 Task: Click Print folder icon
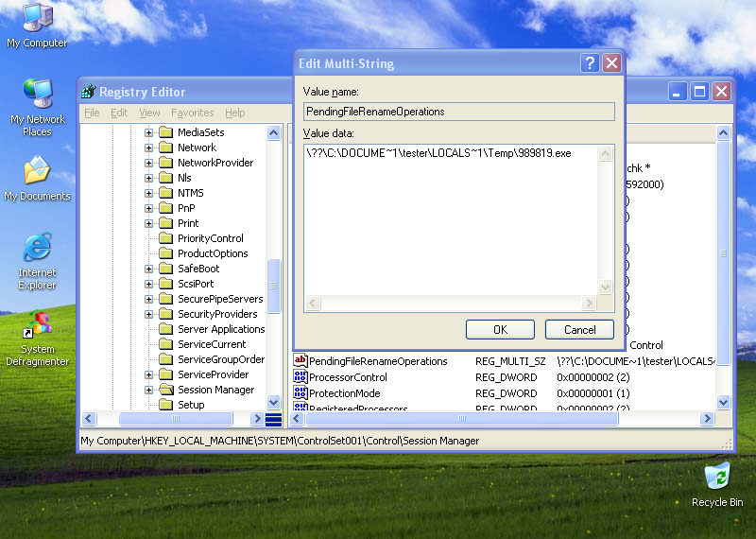click(x=166, y=223)
